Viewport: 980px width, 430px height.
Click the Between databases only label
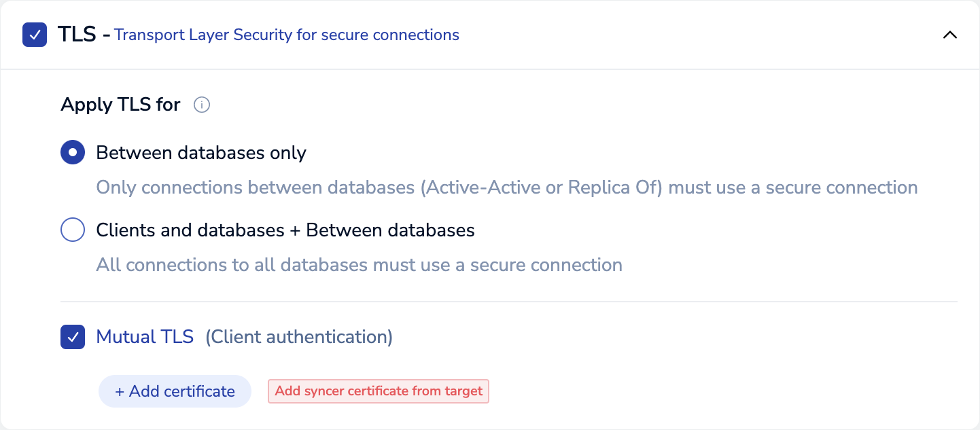click(x=201, y=153)
